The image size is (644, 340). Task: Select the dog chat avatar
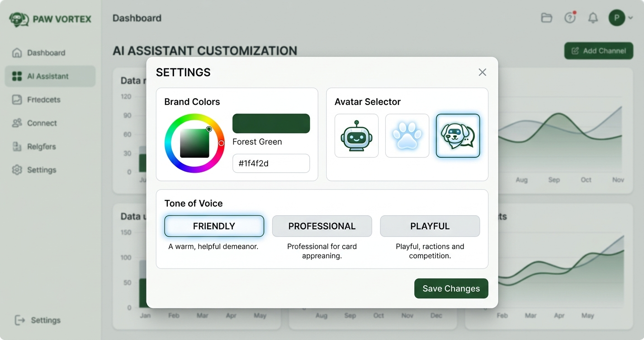(x=458, y=136)
